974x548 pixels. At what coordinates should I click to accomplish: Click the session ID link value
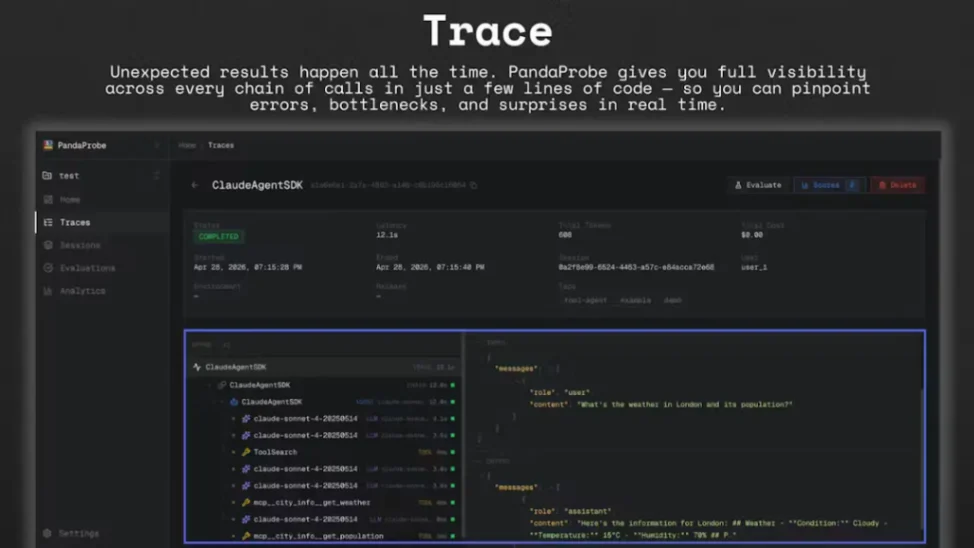pyautogui.click(x=636, y=267)
